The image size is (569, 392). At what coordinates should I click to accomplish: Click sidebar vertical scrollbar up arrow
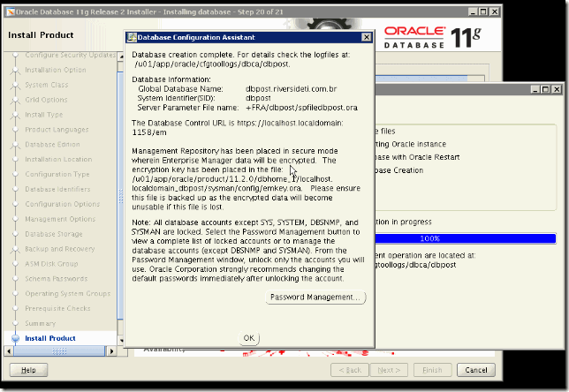click(121, 57)
